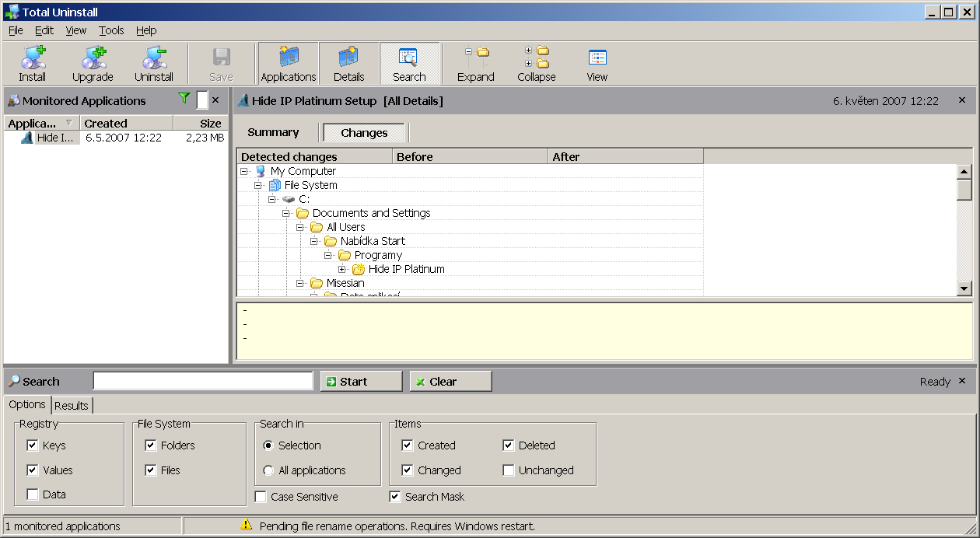
Task: Toggle the Details panel button
Action: tap(349, 64)
